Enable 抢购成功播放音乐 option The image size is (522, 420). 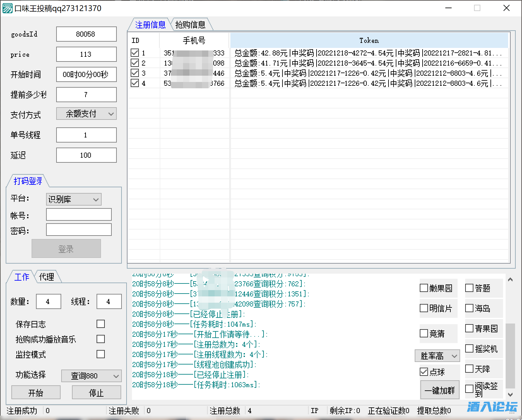101,339
